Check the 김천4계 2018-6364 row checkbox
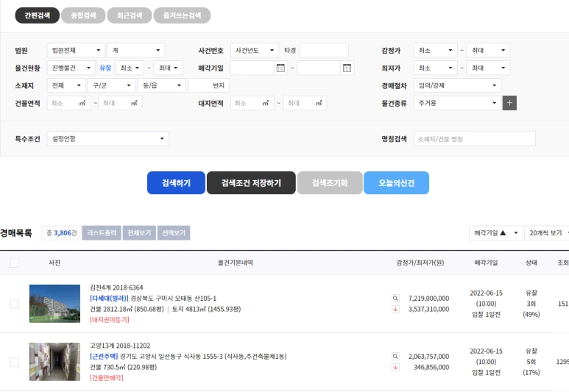The image size is (569, 392). click(15, 304)
